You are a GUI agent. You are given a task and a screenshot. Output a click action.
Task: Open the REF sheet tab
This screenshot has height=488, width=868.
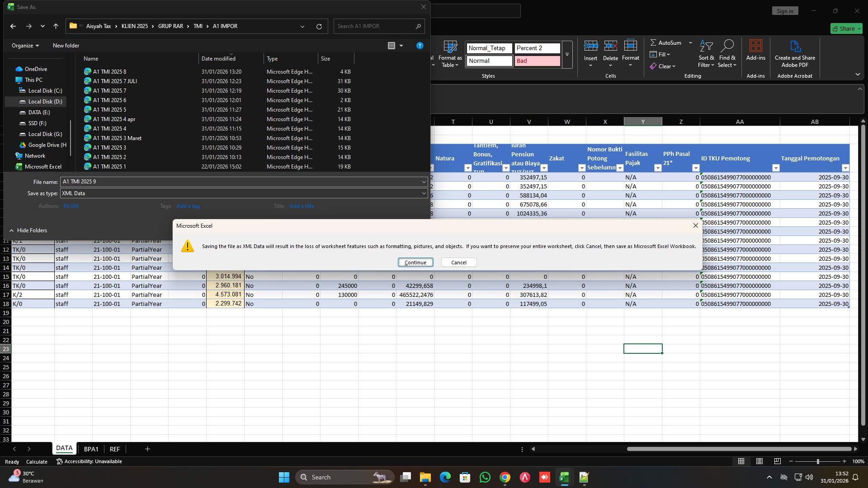click(x=114, y=449)
